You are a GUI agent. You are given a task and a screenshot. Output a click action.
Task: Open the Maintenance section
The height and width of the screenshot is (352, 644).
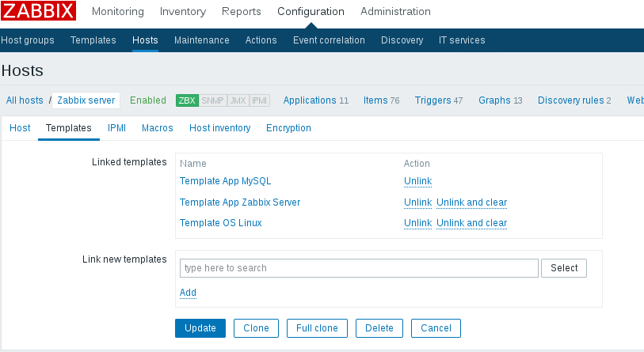[202, 40]
